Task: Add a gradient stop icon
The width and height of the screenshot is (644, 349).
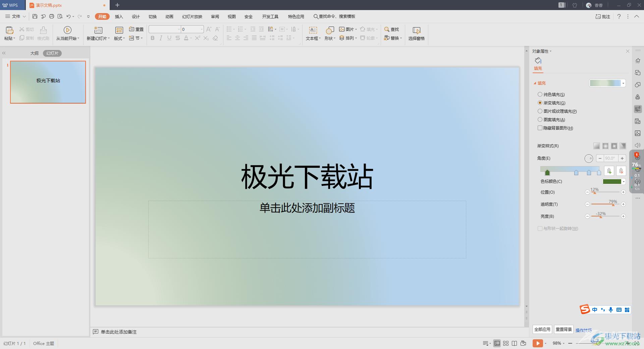Action: pos(609,171)
